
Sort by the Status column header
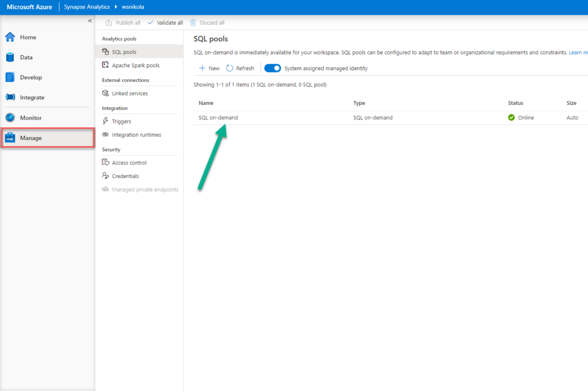point(515,103)
